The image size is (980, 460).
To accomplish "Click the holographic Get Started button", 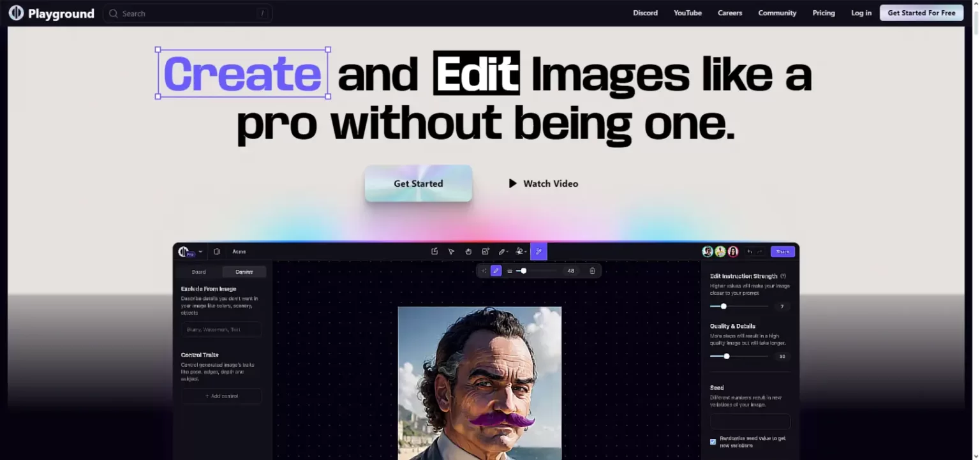I will tap(418, 183).
